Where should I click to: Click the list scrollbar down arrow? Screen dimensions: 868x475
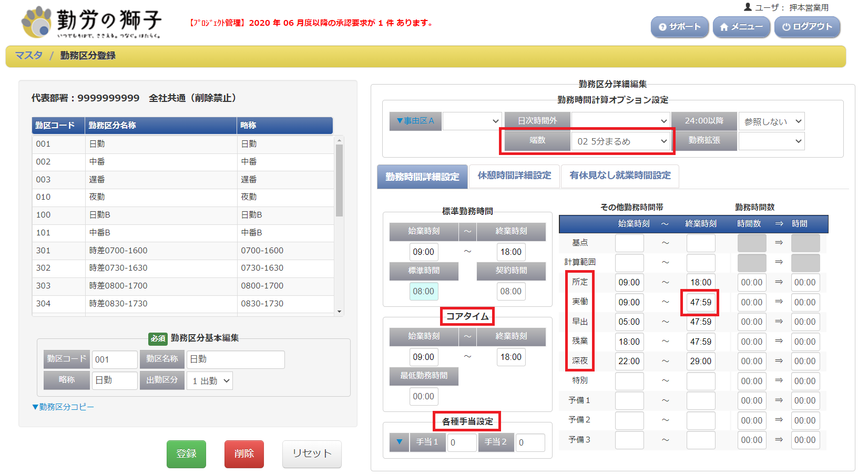339,312
